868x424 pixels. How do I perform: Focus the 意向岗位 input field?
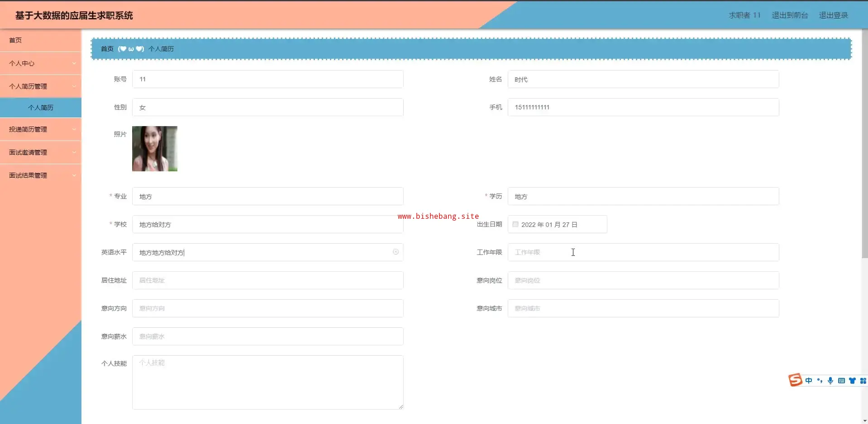(643, 280)
